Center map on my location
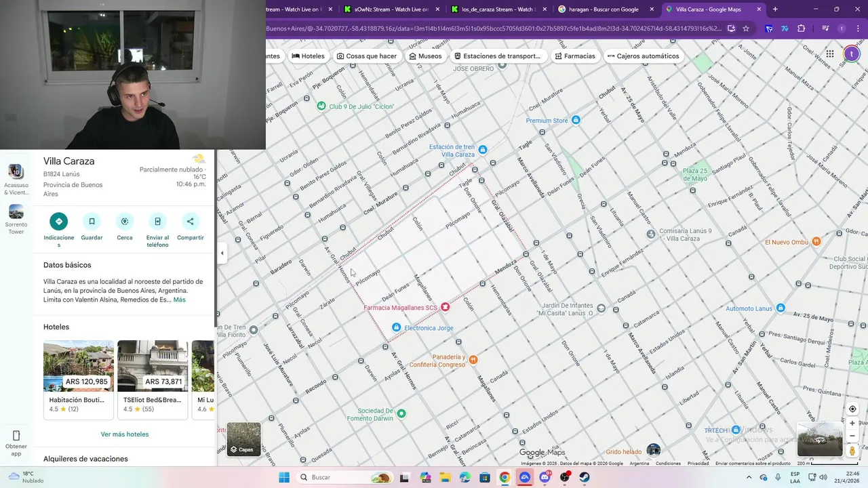868x488 pixels. tap(852, 409)
